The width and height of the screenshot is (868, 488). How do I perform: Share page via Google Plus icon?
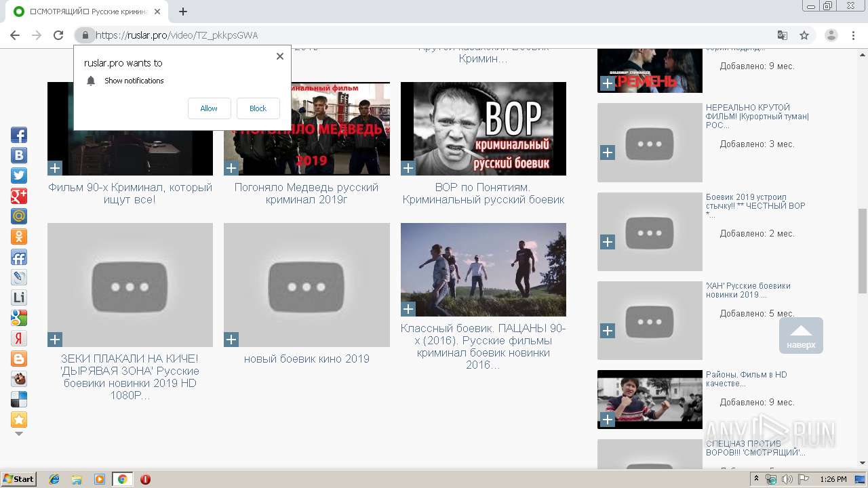pyautogui.click(x=19, y=196)
